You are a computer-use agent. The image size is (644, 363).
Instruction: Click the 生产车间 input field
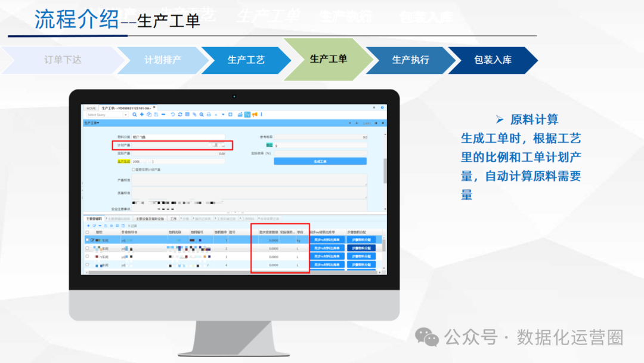click(x=178, y=162)
